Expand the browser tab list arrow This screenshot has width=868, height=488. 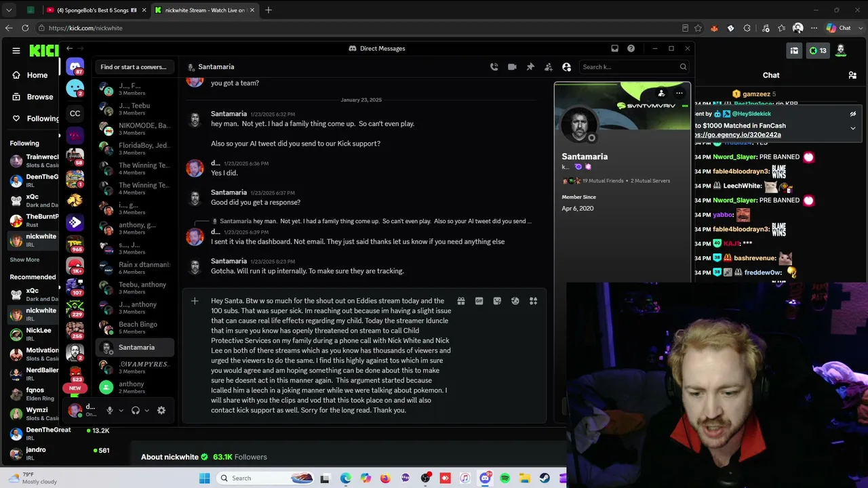pos(9,10)
